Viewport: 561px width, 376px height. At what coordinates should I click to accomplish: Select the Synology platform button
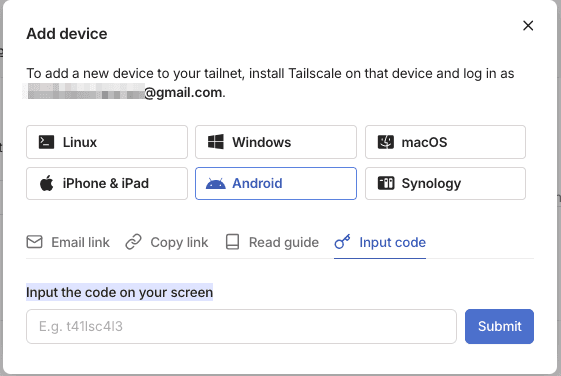click(445, 183)
